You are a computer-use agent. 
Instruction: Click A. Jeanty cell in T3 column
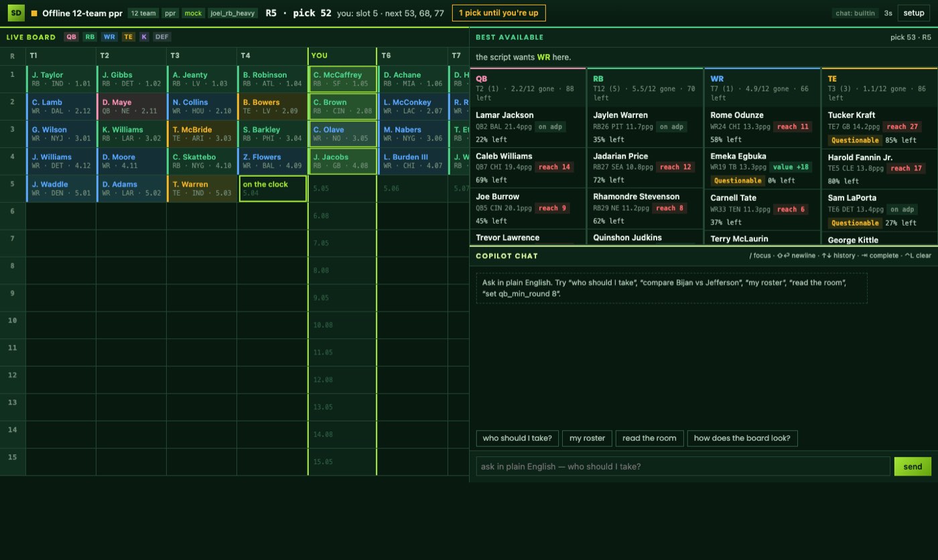coord(202,79)
